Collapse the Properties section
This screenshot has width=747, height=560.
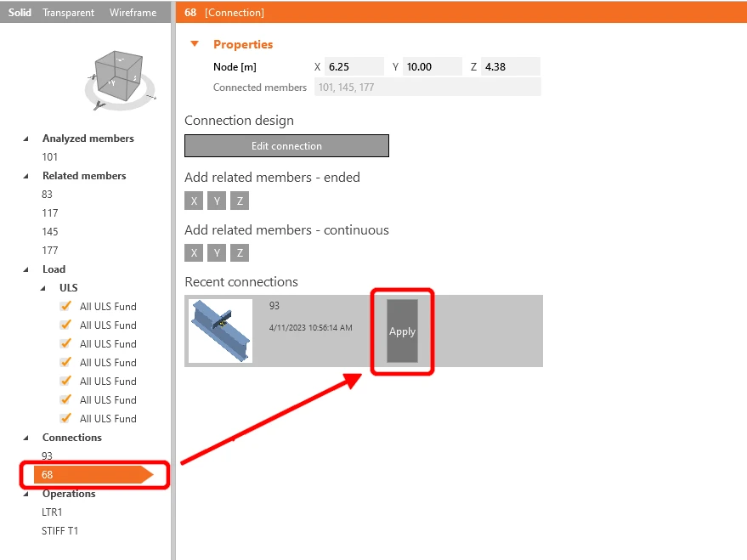tap(195, 44)
